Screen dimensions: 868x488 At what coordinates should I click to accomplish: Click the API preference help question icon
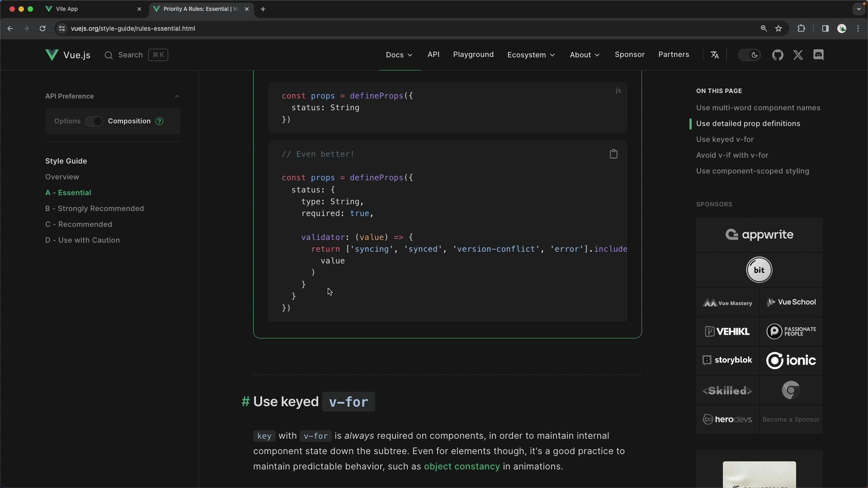pos(159,121)
